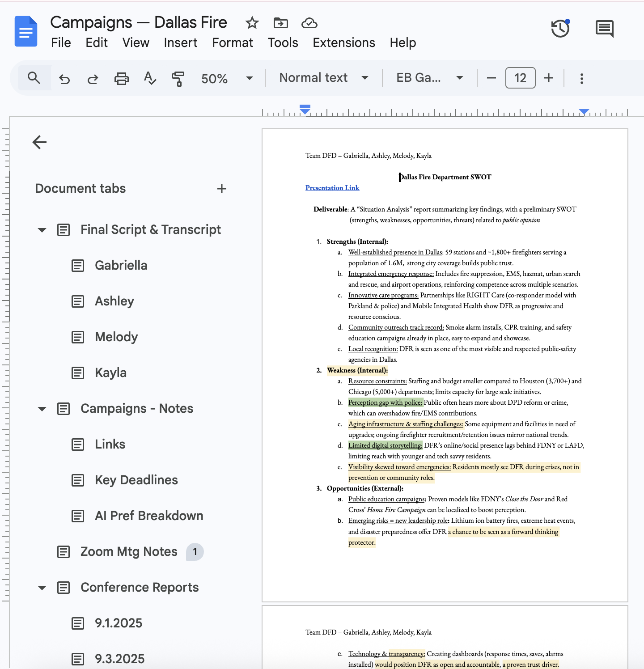Open the 9.1.2025 conference report tab

click(x=119, y=623)
